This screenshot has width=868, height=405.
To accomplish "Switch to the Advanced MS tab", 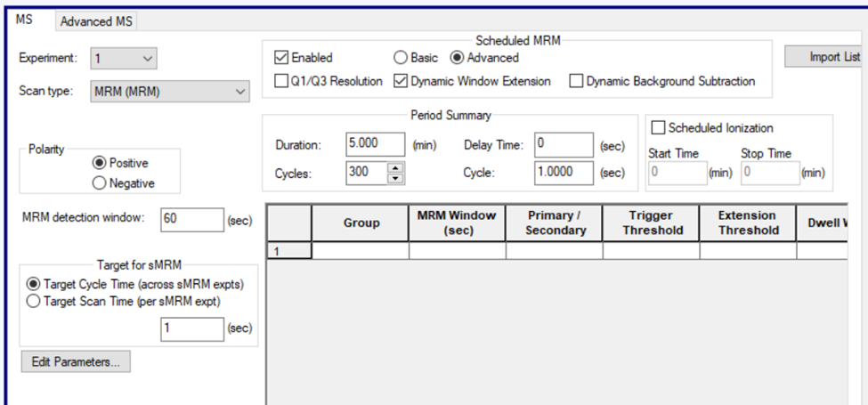I will (98, 21).
